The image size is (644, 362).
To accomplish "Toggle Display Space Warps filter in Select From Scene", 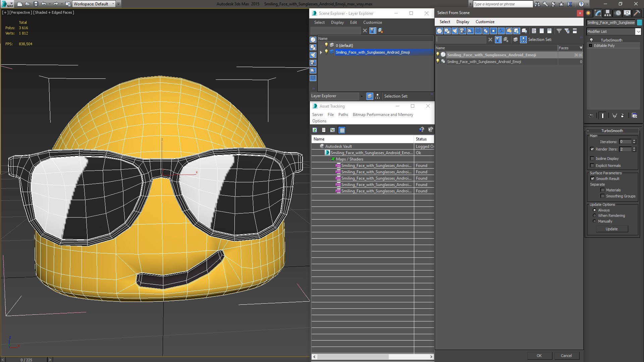I will (x=478, y=31).
